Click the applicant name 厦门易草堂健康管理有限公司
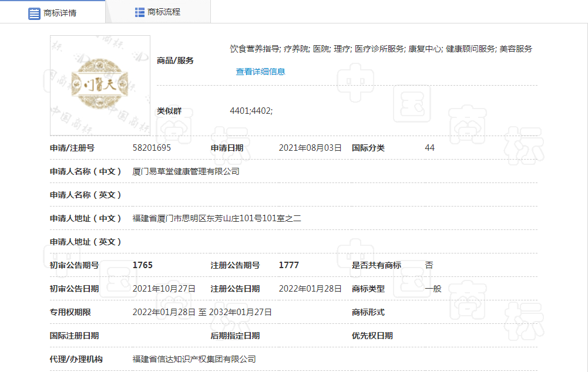 186,171
